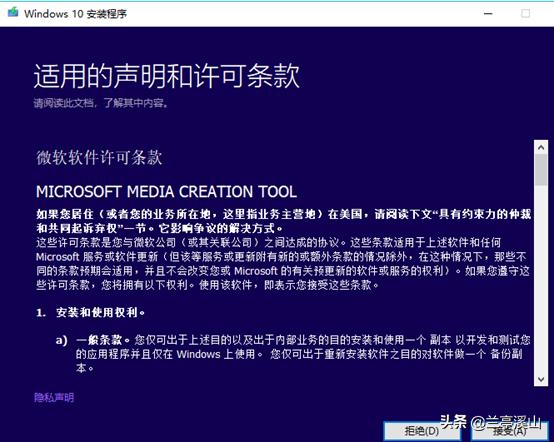Viewport: 554px width, 442px height.
Task: Click the 拒绝(D) decline button
Action: click(x=422, y=431)
